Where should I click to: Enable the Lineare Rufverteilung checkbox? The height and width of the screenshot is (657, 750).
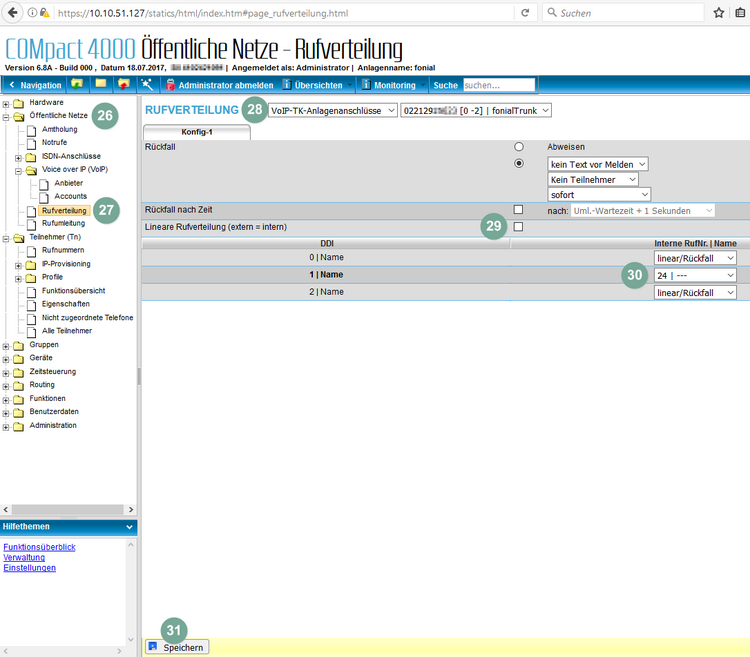coord(518,227)
